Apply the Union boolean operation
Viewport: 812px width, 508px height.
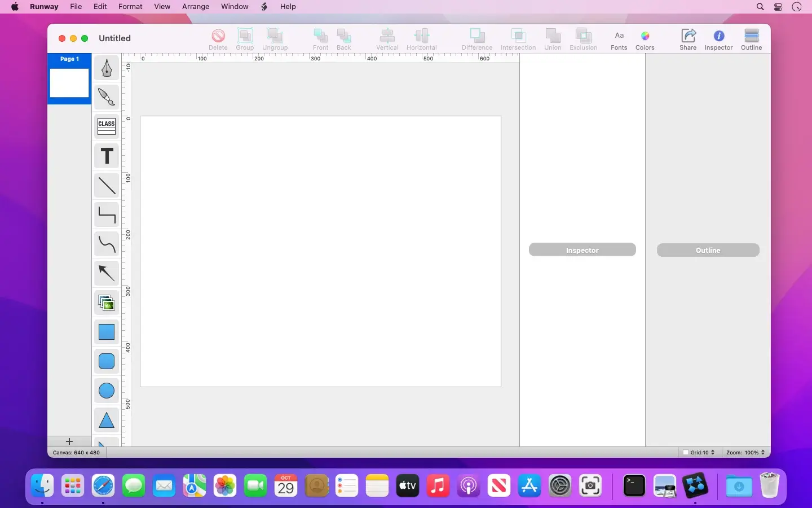click(553, 39)
